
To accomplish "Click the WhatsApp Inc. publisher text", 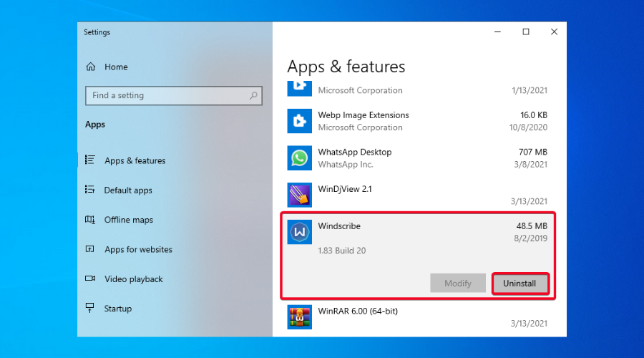I will pos(346,164).
